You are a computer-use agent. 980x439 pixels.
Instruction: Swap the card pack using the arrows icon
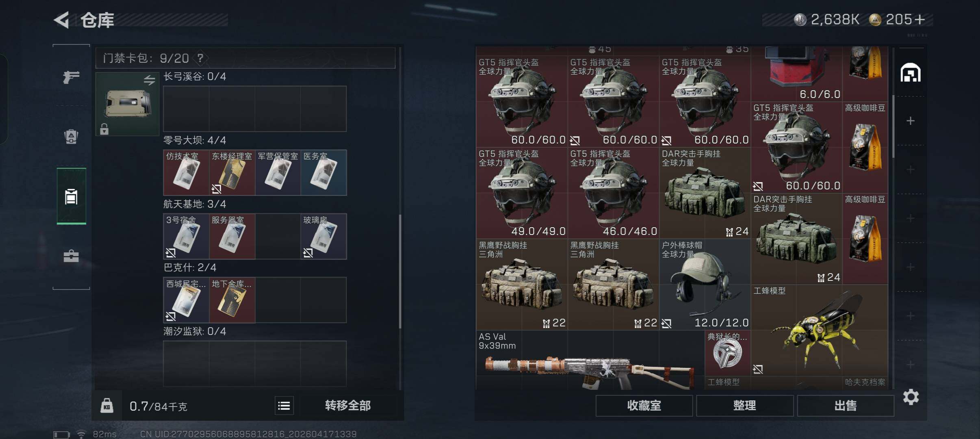150,80
